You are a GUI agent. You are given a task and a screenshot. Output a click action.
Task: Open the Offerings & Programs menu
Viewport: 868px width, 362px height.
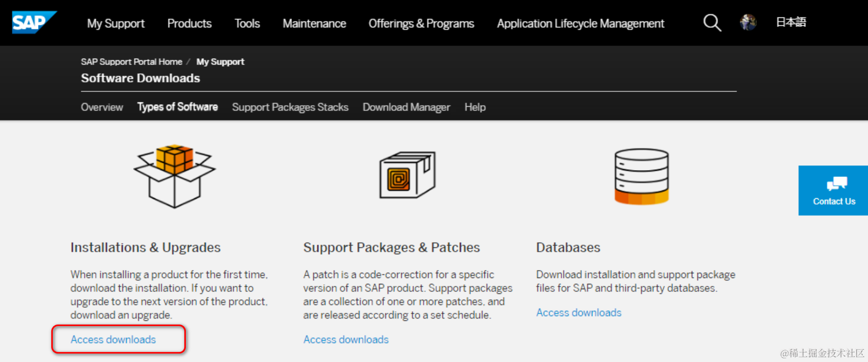[x=421, y=23]
